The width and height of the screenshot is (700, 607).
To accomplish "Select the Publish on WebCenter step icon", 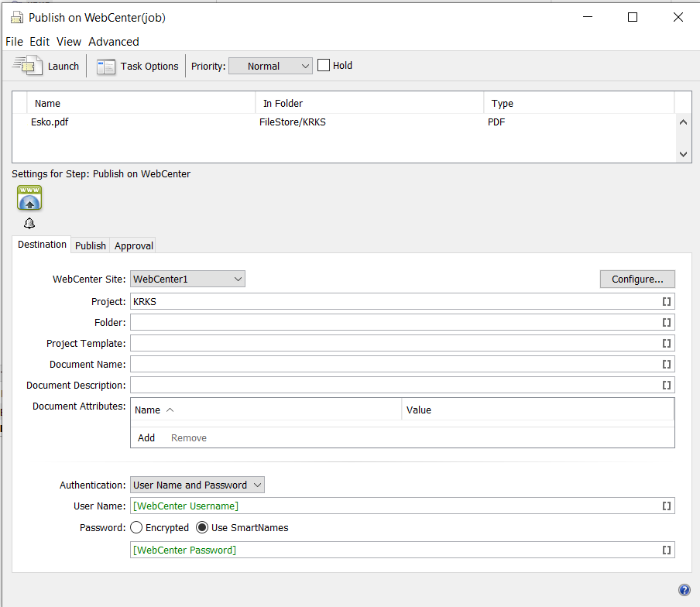I will [x=29, y=197].
